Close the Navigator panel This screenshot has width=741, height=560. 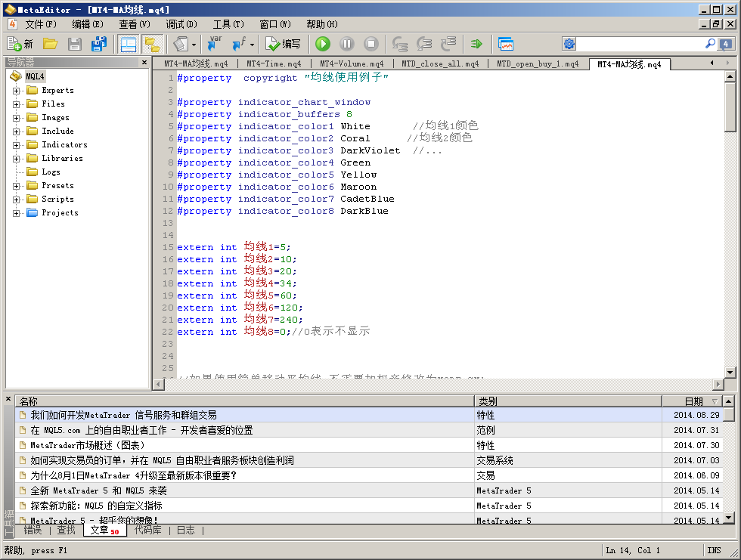[144, 63]
